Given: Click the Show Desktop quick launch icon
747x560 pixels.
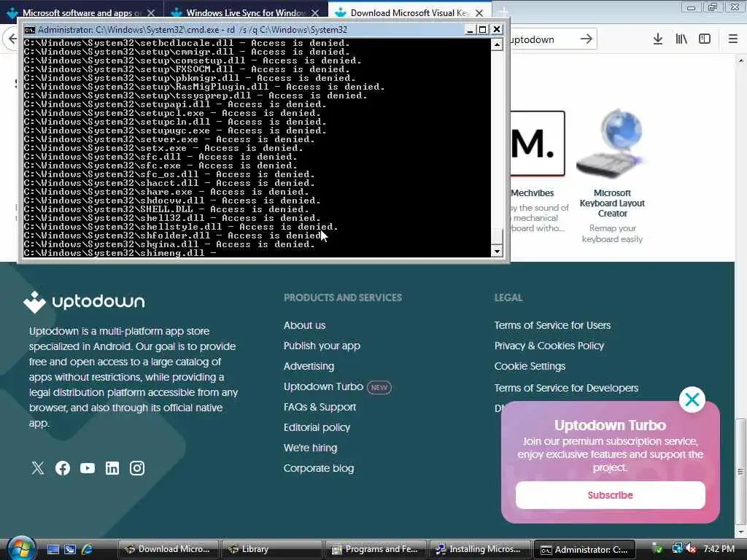Looking at the screenshot, I should pos(53,549).
